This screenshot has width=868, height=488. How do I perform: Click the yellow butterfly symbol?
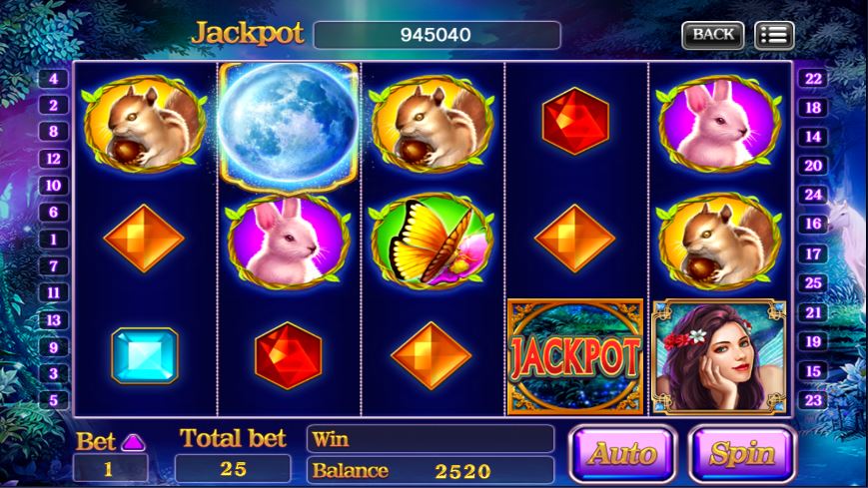click(x=432, y=242)
